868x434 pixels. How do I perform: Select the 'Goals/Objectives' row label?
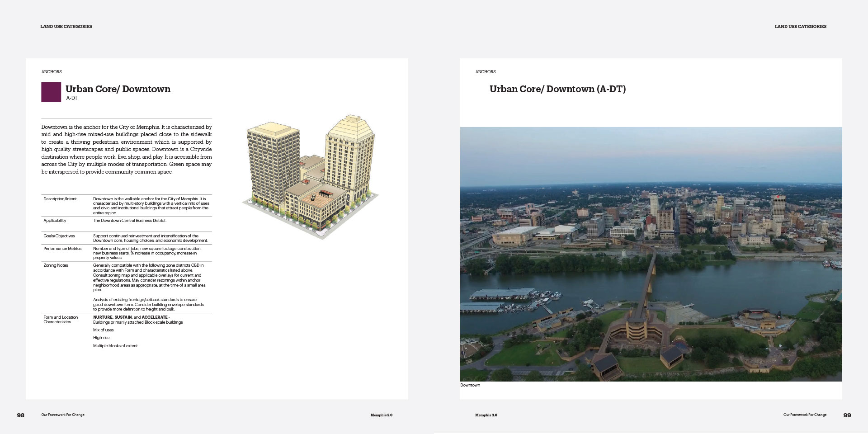pos(59,236)
